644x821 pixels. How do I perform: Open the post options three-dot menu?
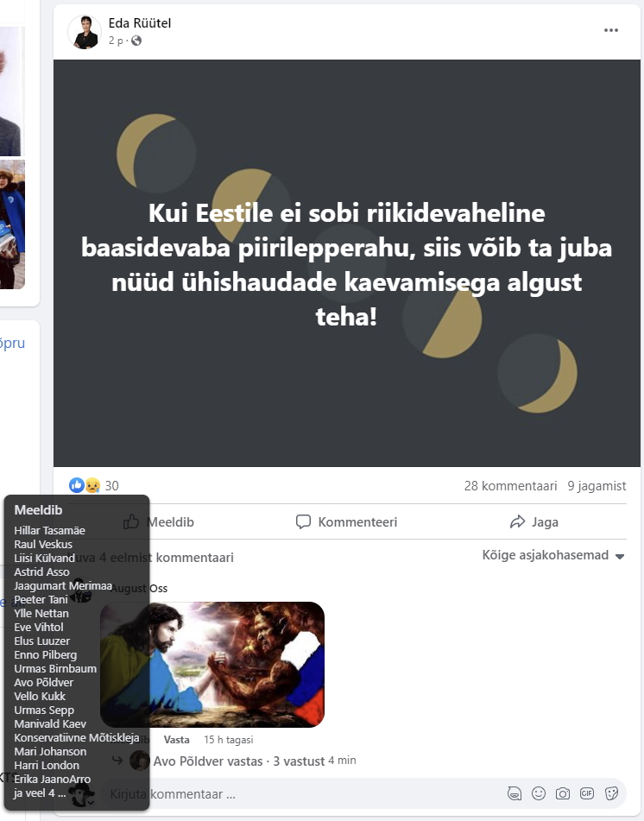[611, 30]
